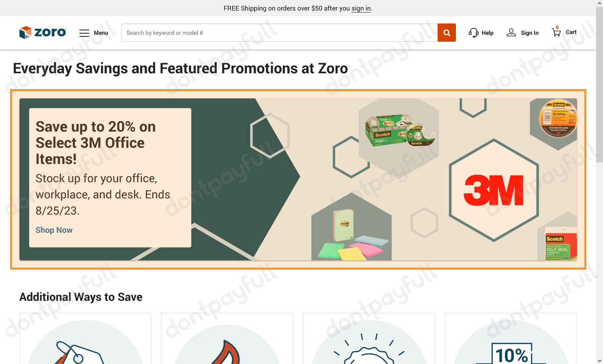Screen dimensions: 603x364
Task: Click the Sign In label
Action: [529, 33]
